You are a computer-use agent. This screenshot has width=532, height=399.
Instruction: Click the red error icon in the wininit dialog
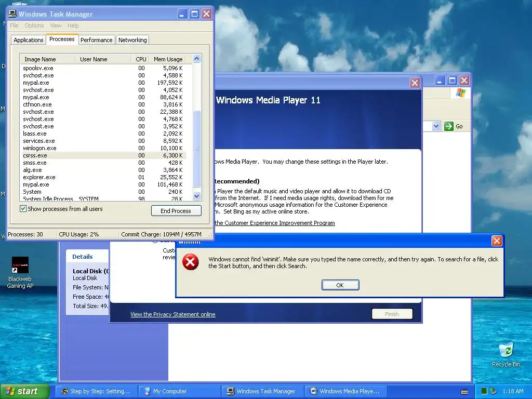pos(190,262)
